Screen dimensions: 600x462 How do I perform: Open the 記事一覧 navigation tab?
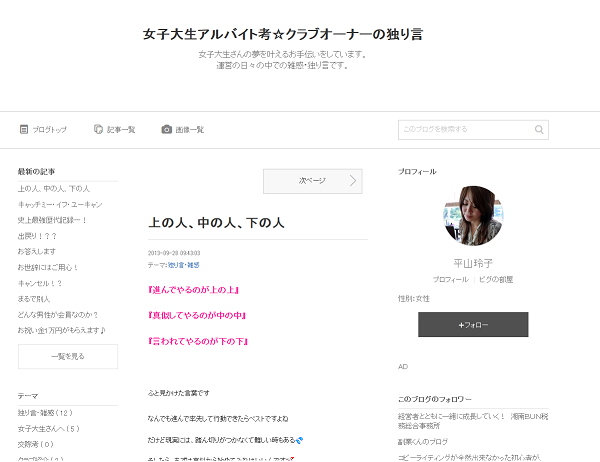[120, 130]
